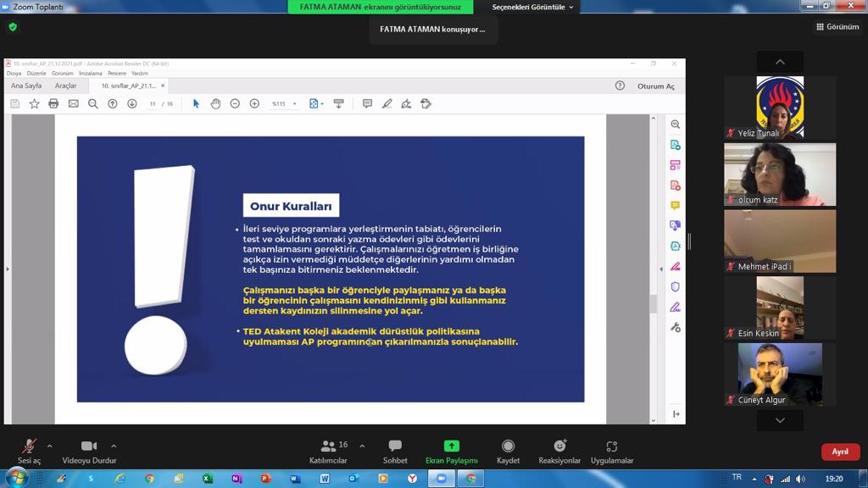Click the Görünüm view button in Zoom
Screen dimensions: 868x488
pyautogui.click(x=837, y=26)
